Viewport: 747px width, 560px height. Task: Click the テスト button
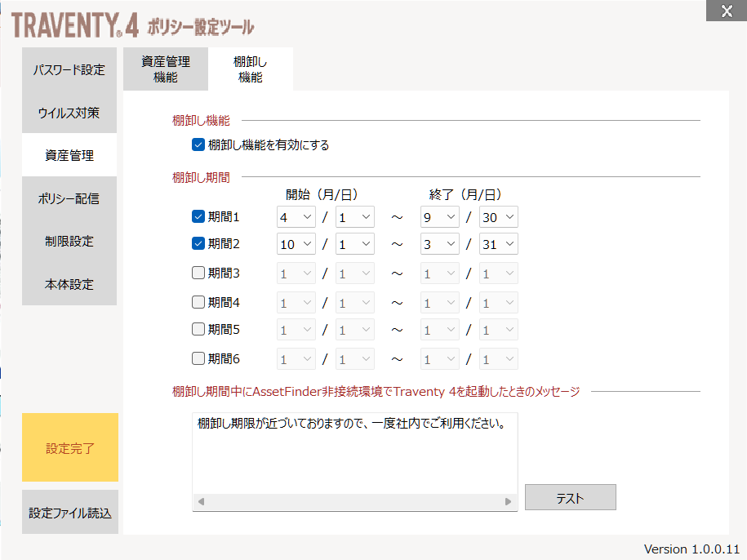pyautogui.click(x=571, y=498)
